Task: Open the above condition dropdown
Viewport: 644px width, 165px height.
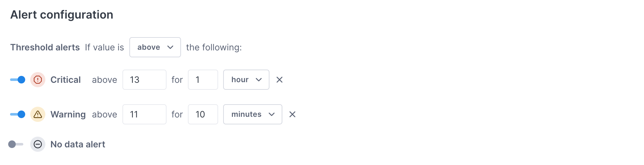Action: pos(155,47)
